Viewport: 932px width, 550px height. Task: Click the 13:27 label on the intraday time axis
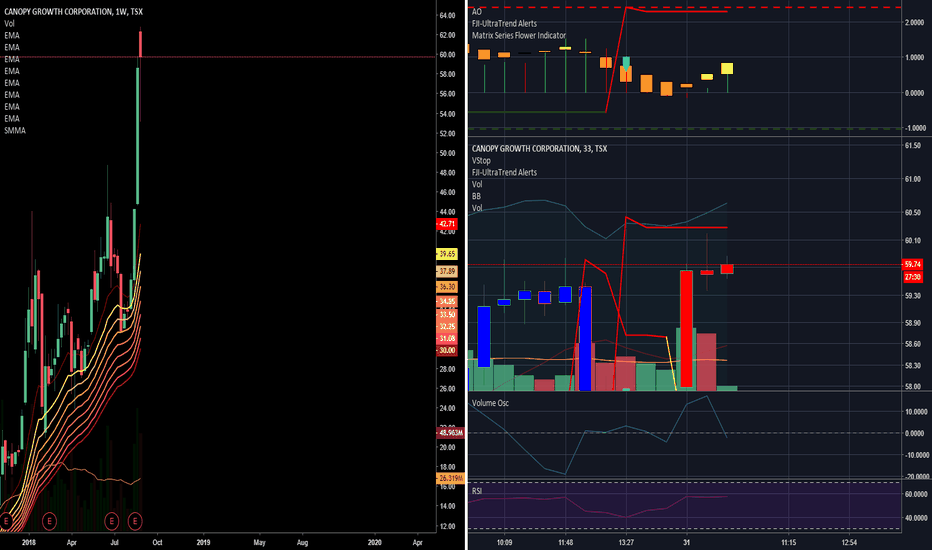[x=626, y=542]
